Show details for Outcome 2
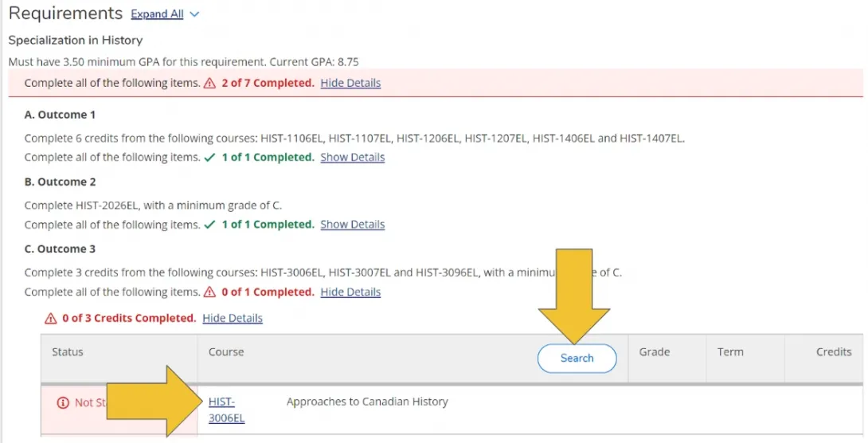The height and width of the screenshot is (443, 868). [352, 225]
